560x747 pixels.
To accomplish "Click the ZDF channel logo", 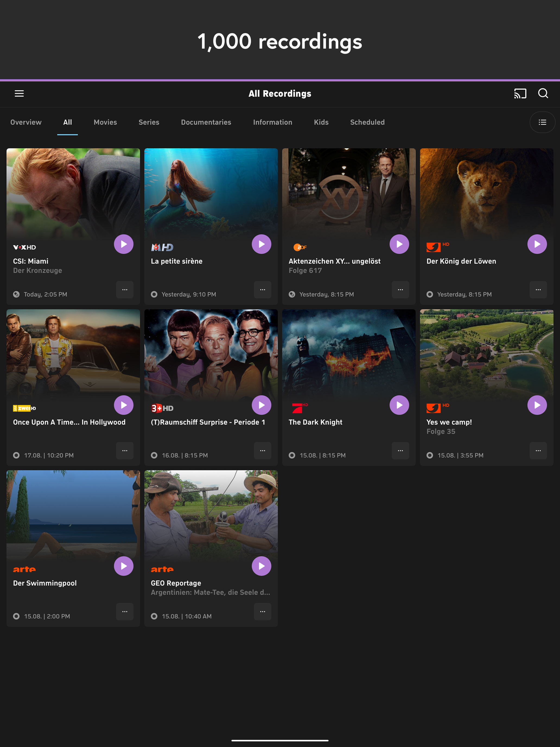I will coord(300,247).
